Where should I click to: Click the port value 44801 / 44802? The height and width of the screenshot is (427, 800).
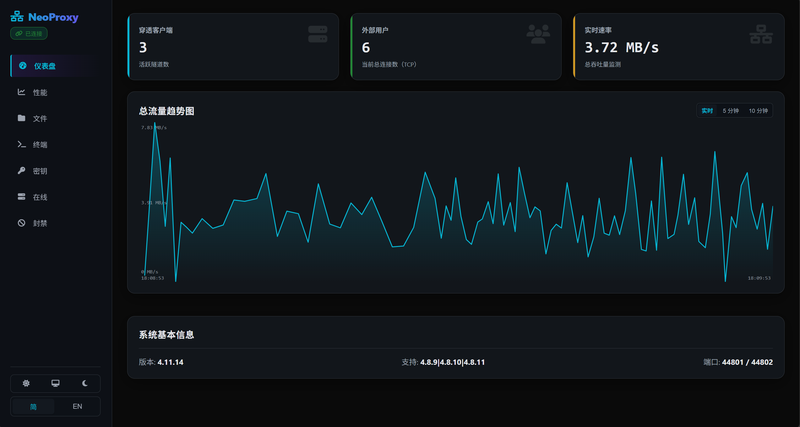coord(747,362)
